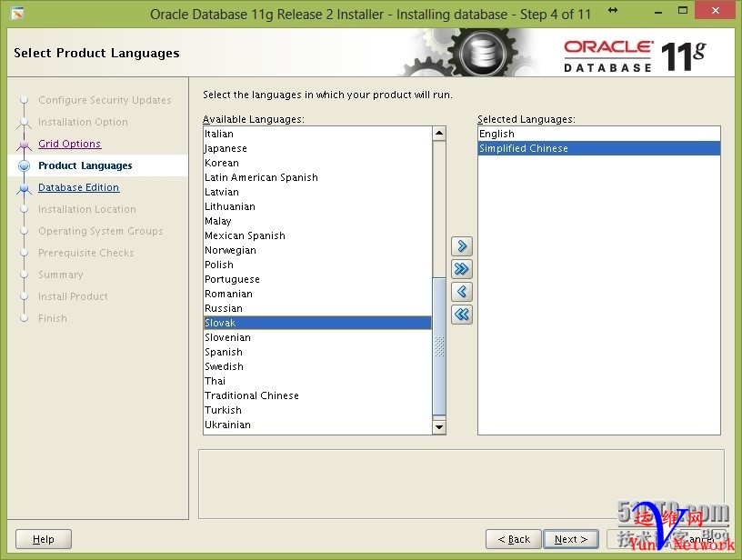Click the resize arrows icon in the title bar
This screenshot has width=742, height=560.
coord(613,10)
